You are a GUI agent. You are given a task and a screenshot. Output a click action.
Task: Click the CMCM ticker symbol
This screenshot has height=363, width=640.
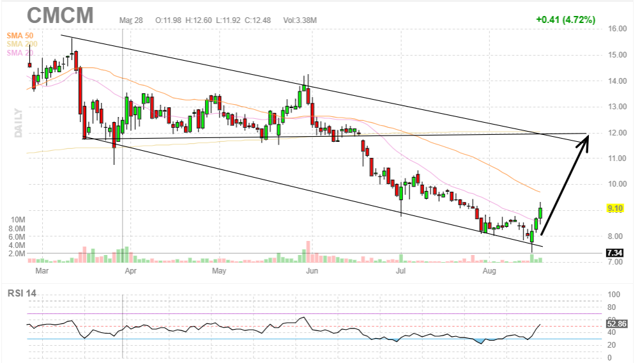click(x=60, y=15)
